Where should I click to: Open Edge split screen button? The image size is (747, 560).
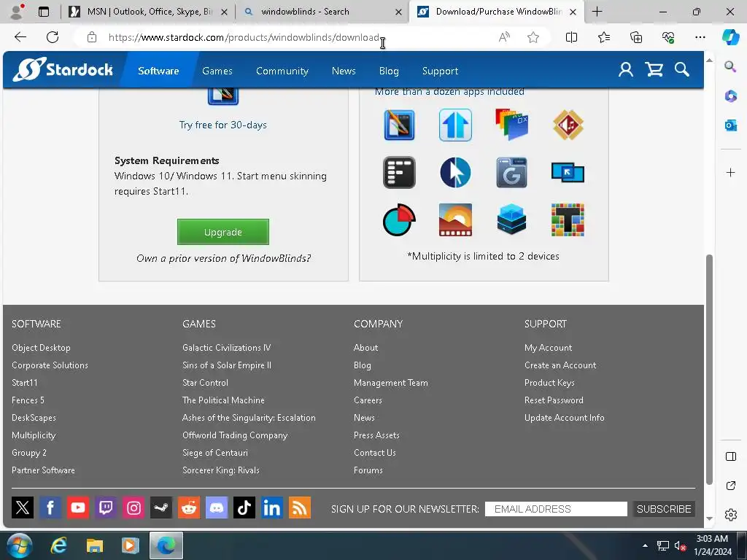571,37
